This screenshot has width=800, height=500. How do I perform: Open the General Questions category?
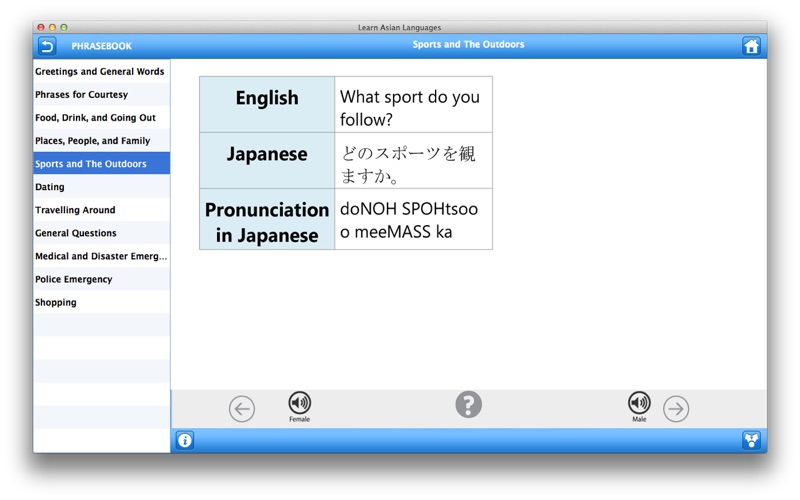tap(102, 233)
